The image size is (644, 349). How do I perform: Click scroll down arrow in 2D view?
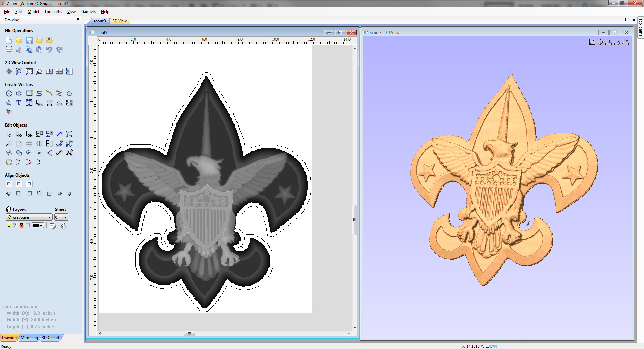point(354,328)
